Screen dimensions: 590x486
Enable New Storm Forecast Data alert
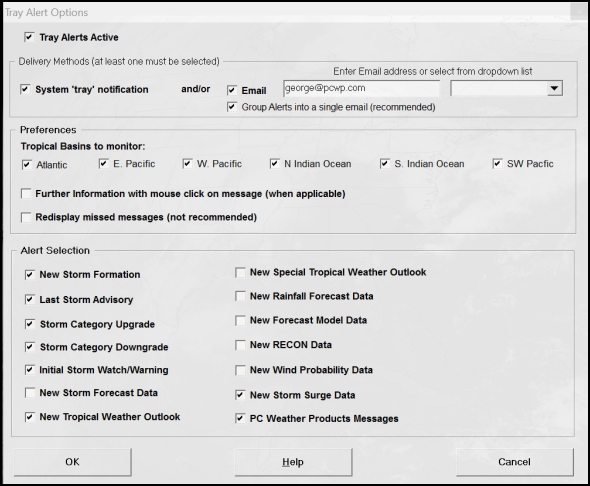tap(30, 393)
